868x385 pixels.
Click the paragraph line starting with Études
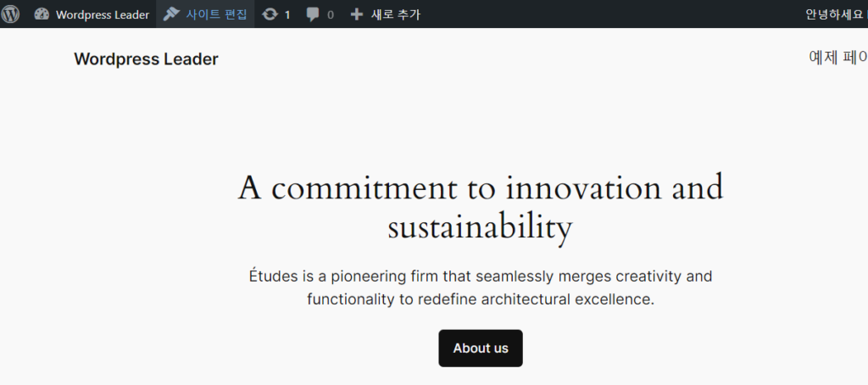point(480,276)
